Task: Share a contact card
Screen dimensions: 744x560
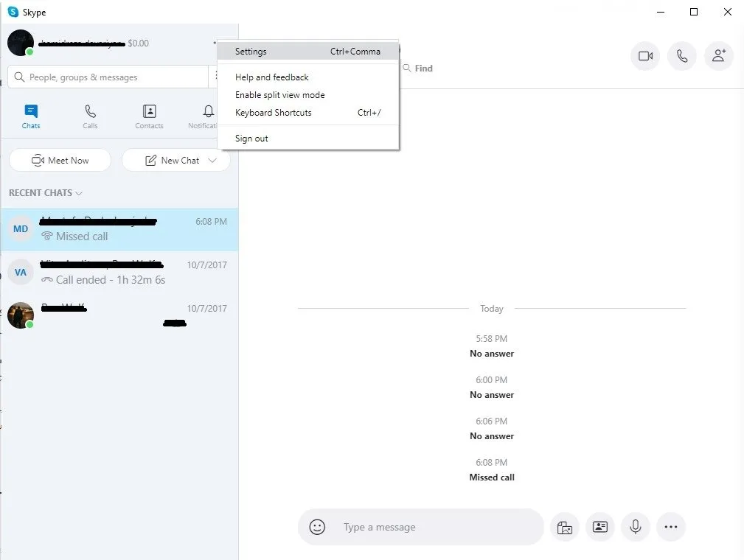Action: pyautogui.click(x=600, y=527)
